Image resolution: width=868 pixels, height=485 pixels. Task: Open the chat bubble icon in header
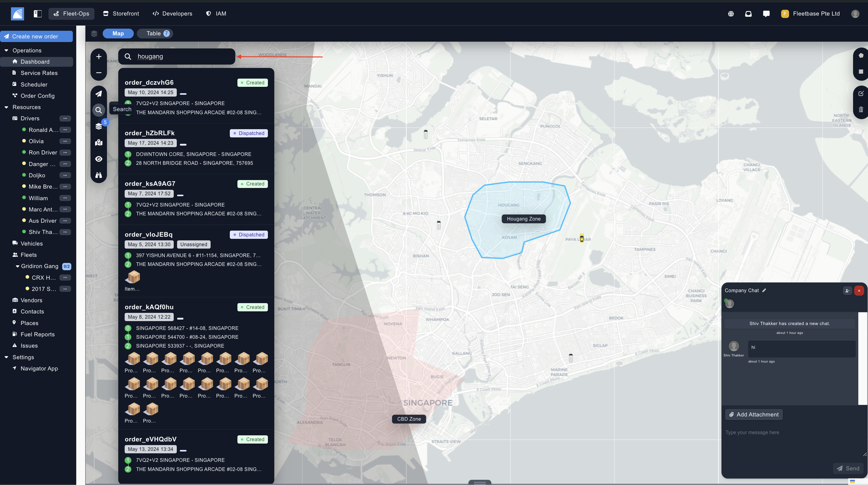click(766, 14)
